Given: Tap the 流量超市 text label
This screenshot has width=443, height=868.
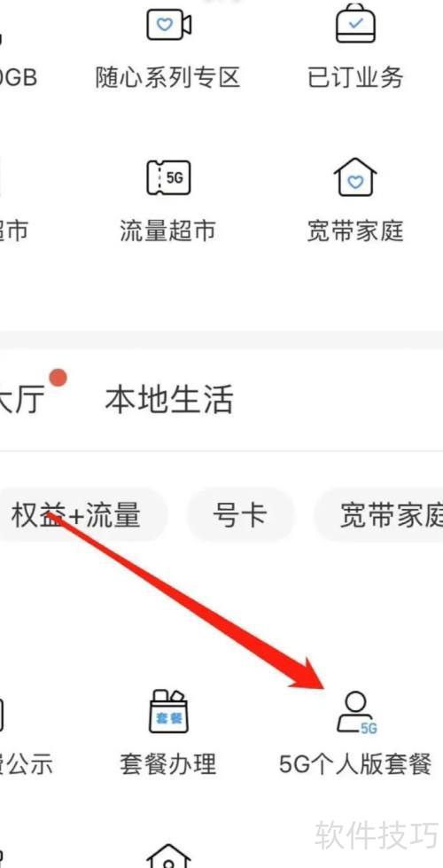Looking at the screenshot, I should [168, 231].
